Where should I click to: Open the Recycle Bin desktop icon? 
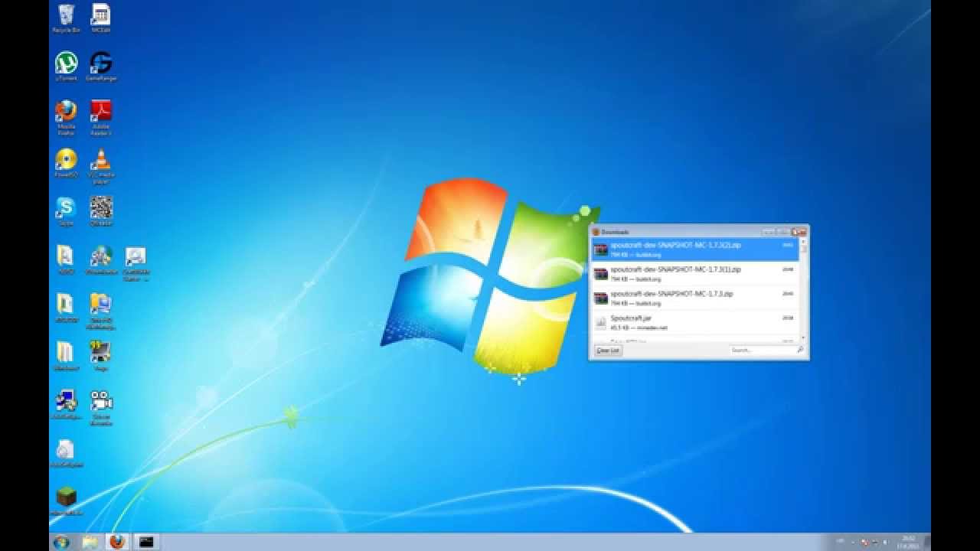click(x=67, y=17)
